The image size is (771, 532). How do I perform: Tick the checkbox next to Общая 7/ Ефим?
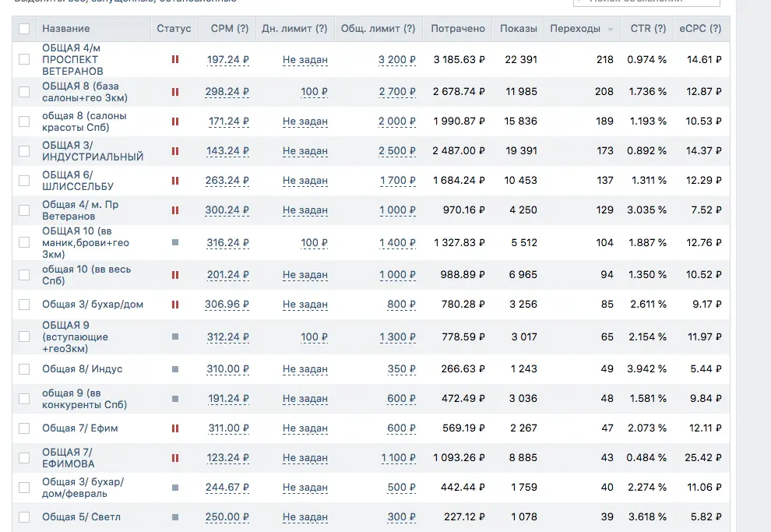coord(24,428)
